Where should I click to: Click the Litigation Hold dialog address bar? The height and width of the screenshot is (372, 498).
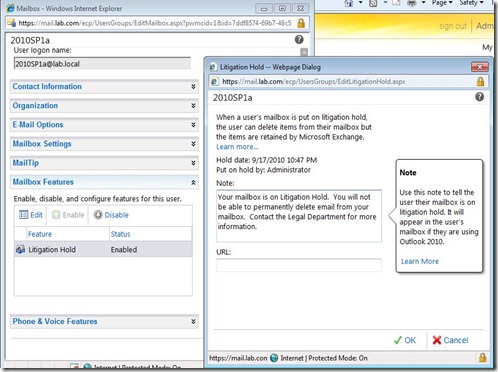[347, 81]
